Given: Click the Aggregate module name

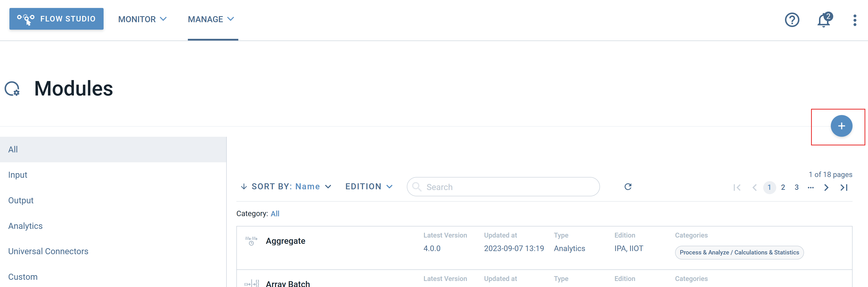Looking at the screenshot, I should tap(285, 241).
